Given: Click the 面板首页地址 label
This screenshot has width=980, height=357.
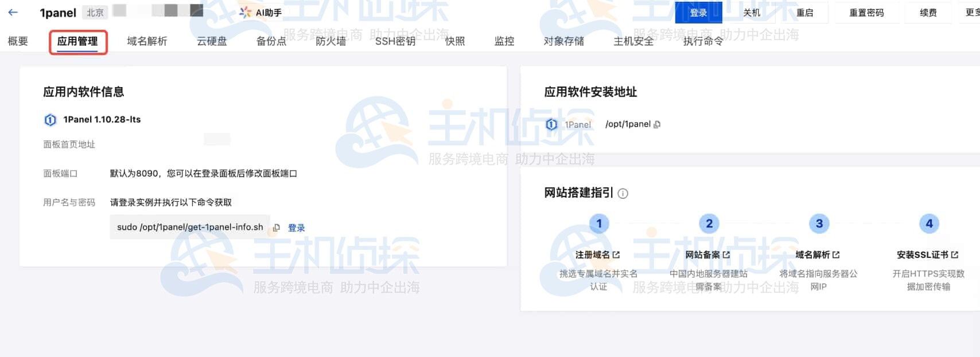Looking at the screenshot, I should (x=69, y=144).
